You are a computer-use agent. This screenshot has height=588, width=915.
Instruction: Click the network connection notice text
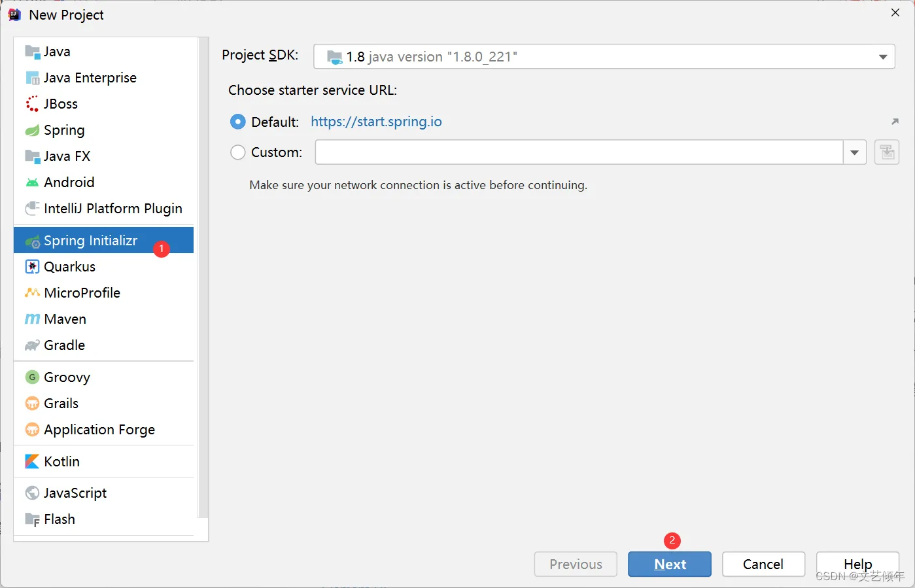point(419,185)
